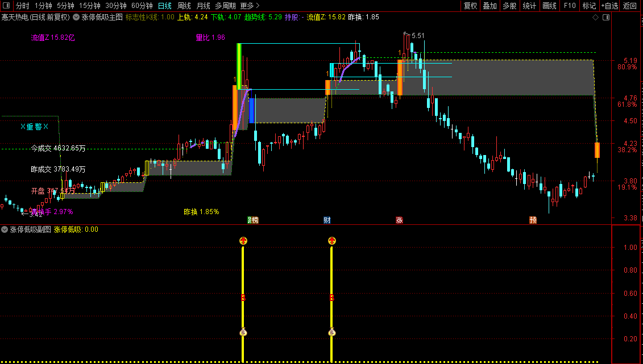The image size is (643, 364).
Task: Click the blue bar beside the gray zone
Action: click(251, 111)
